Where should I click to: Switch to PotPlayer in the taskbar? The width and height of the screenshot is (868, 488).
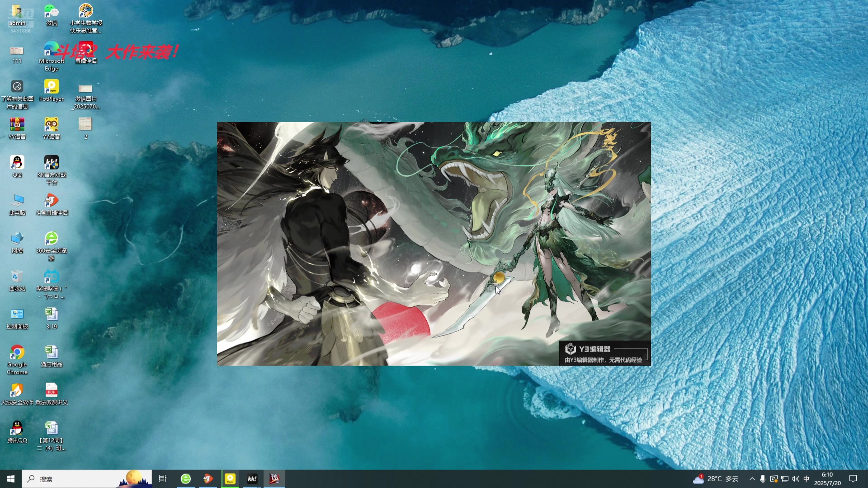[230, 479]
